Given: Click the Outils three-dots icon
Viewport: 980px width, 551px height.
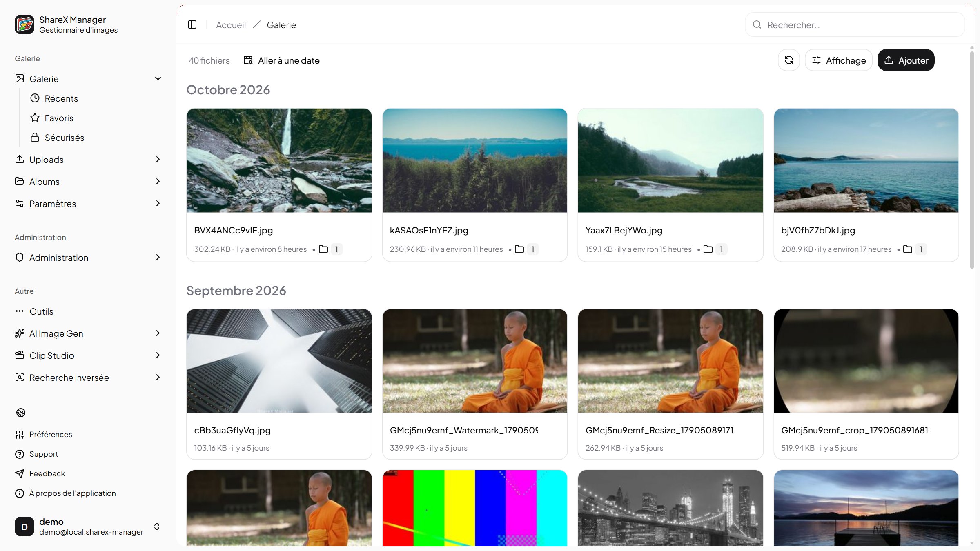Looking at the screenshot, I should click(x=20, y=311).
